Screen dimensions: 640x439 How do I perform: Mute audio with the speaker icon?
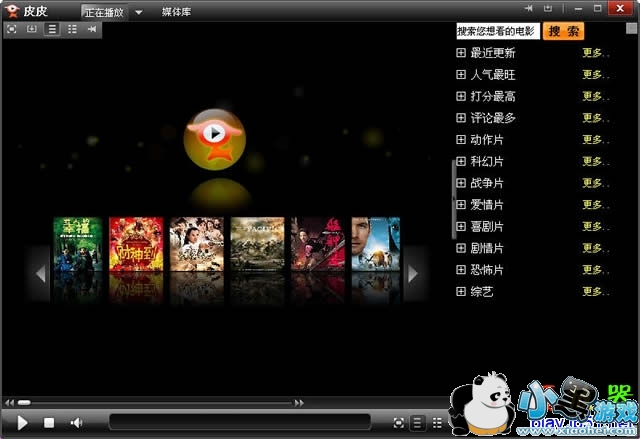[76, 423]
